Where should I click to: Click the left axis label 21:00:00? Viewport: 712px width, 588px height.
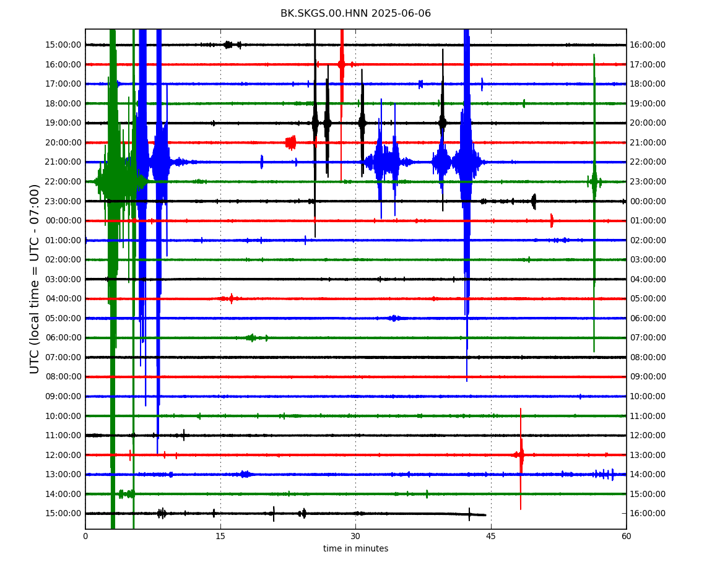click(x=63, y=162)
